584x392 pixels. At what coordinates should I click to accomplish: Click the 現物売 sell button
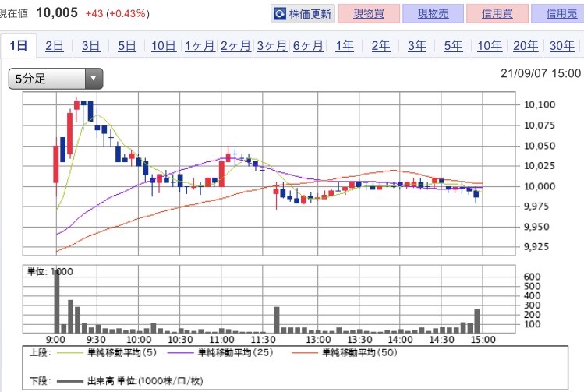tap(434, 14)
